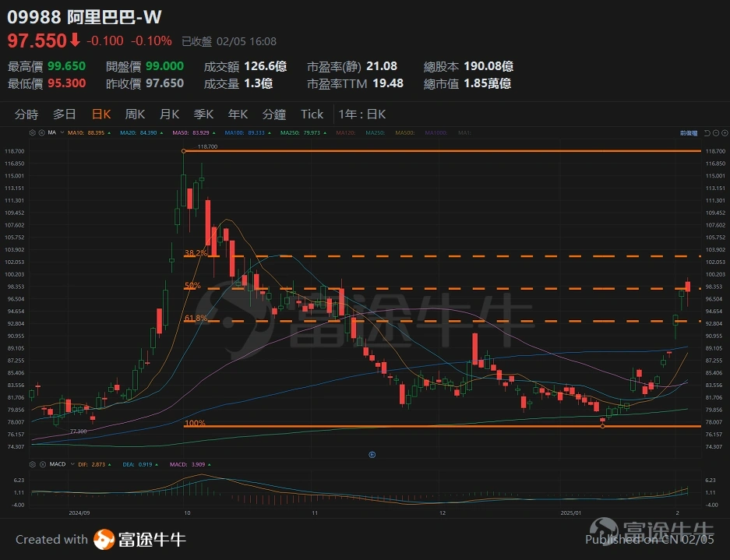Enable the dimmed MA1 moving average

pyautogui.click(x=464, y=132)
